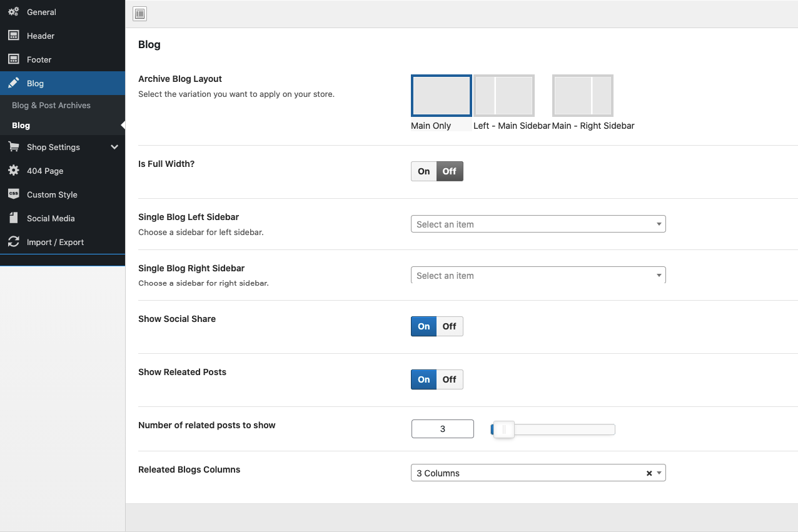Image resolution: width=798 pixels, height=532 pixels.
Task: Select the Left - Main Sidebar layout
Action: click(504, 96)
